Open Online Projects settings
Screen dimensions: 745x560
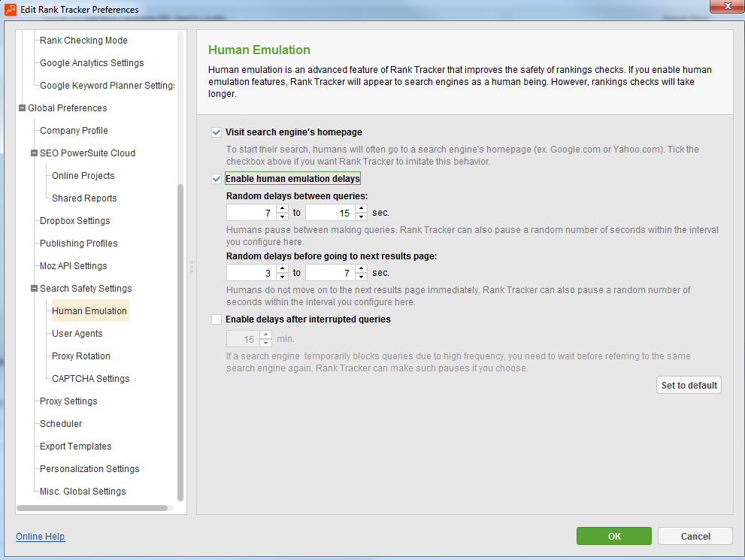(x=83, y=176)
